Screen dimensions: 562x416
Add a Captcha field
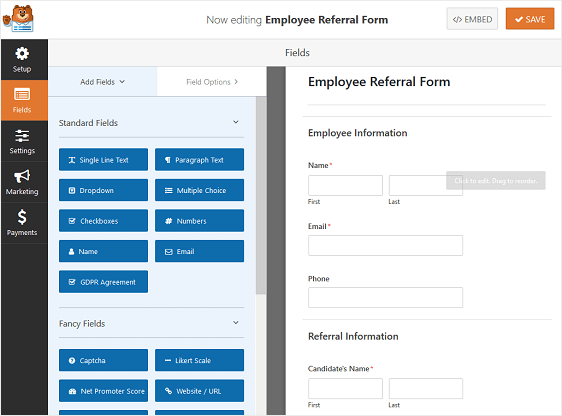(x=103, y=360)
